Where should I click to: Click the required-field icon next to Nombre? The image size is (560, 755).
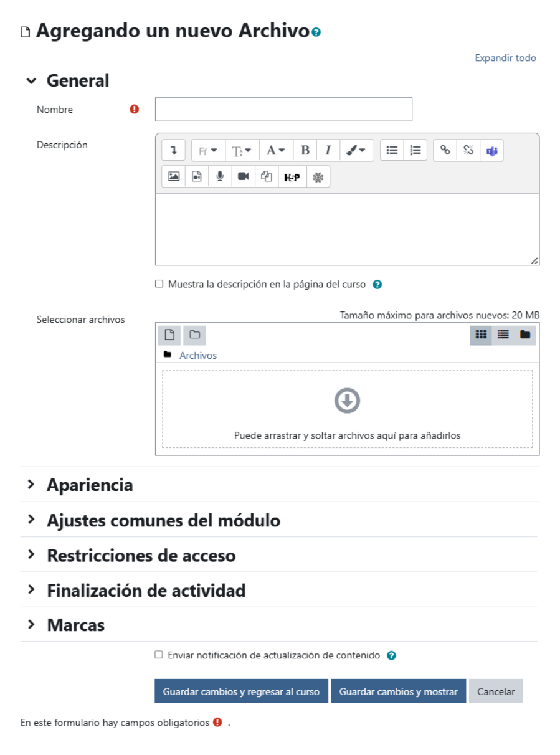[134, 109]
